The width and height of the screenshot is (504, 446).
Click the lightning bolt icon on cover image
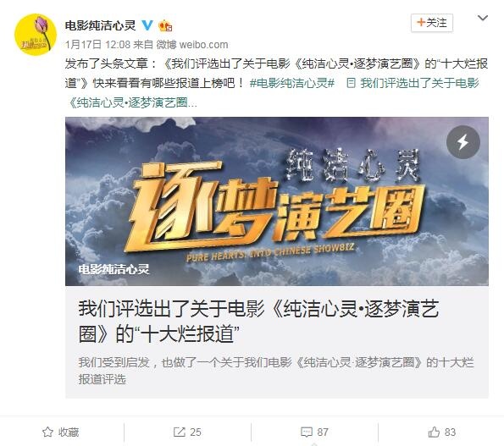[x=462, y=142]
